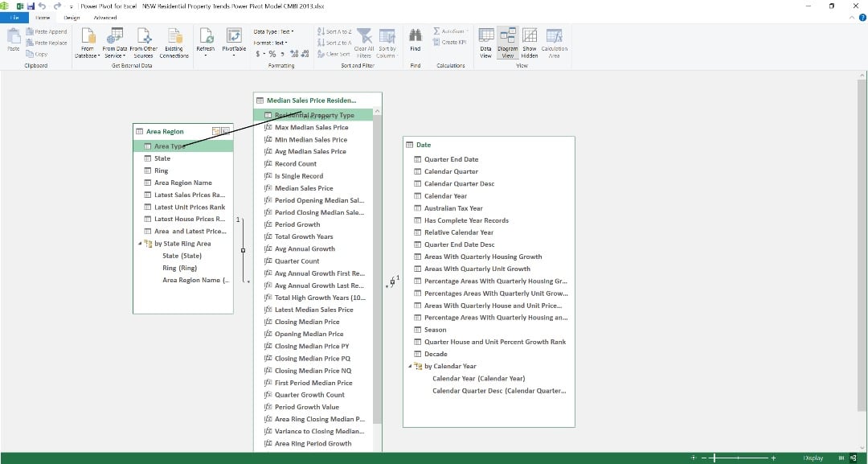Open the Data Type dropdown

274,31
